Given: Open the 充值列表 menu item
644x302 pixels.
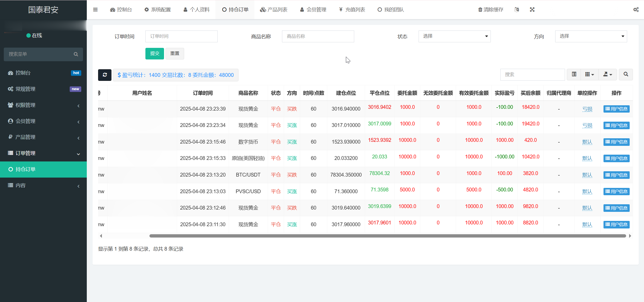Looking at the screenshot, I should pos(352,10).
